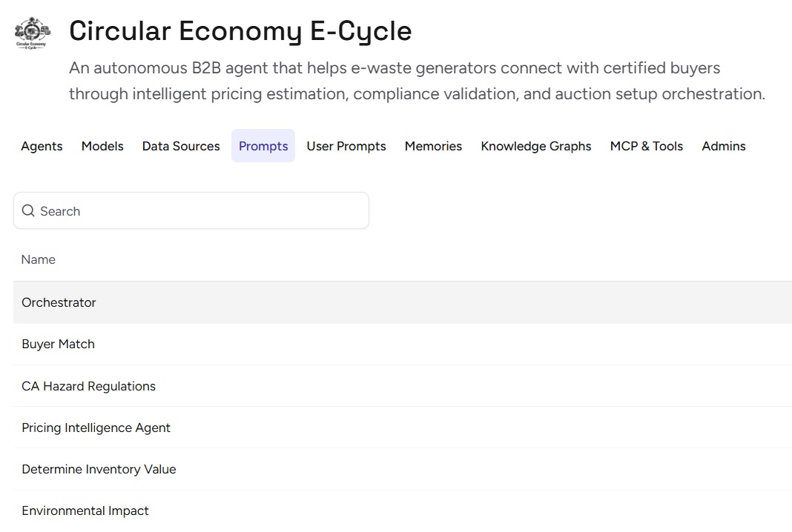Open the MCP & Tools tab
The width and height of the screenshot is (792, 532).
647,146
